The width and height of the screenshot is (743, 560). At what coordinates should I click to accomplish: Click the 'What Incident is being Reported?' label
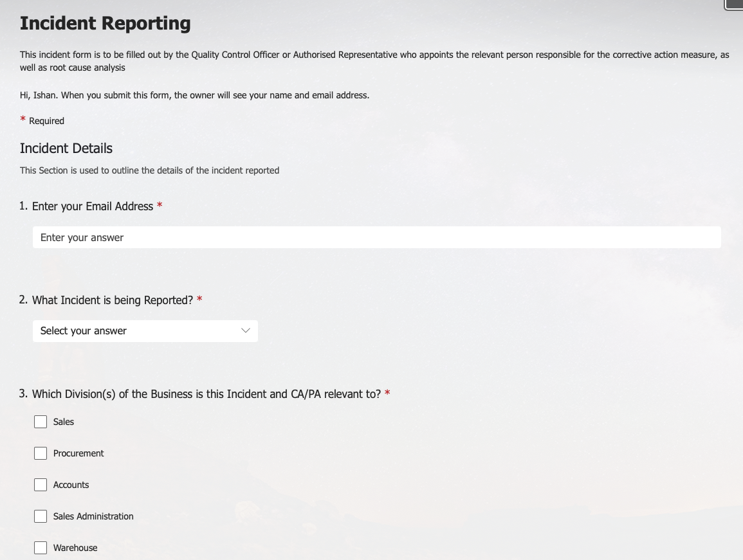(x=113, y=300)
